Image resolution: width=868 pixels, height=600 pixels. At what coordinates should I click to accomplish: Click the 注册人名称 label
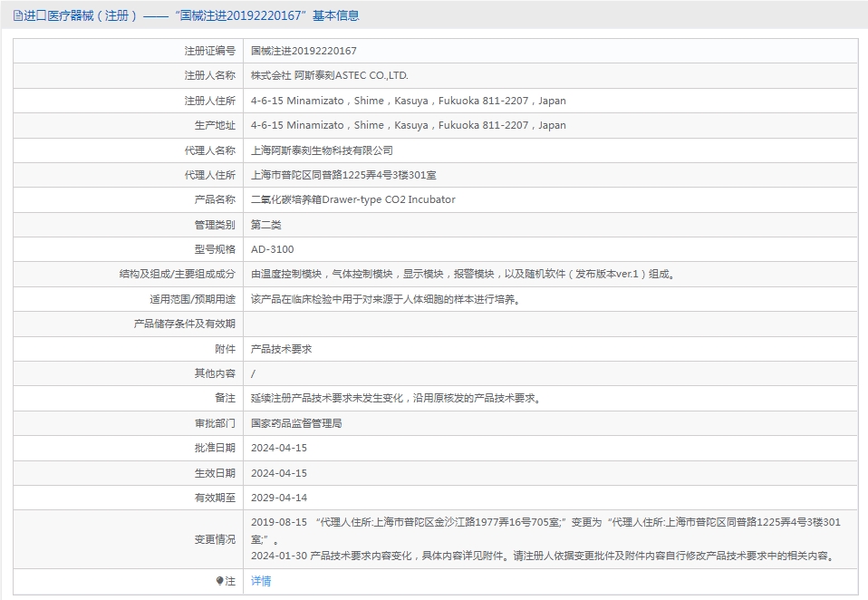[210, 76]
